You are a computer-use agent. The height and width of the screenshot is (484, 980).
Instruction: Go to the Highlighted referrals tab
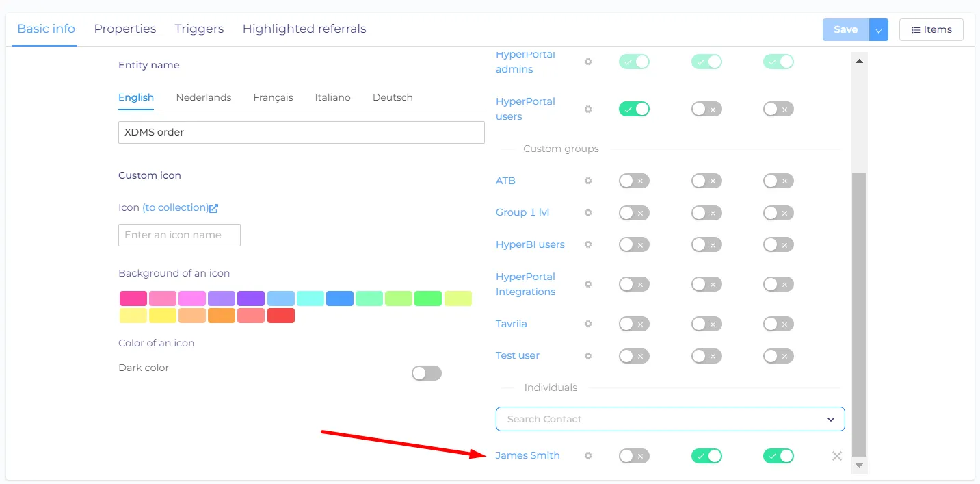coord(304,29)
